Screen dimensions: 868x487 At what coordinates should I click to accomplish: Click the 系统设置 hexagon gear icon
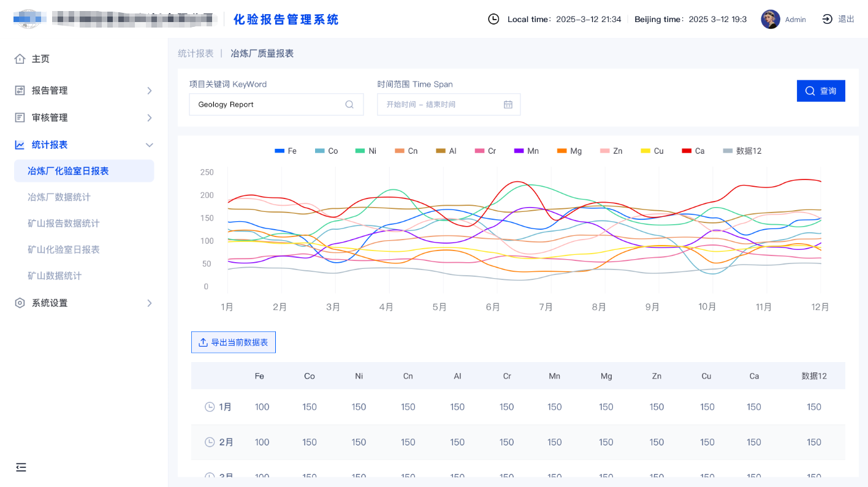(x=20, y=303)
